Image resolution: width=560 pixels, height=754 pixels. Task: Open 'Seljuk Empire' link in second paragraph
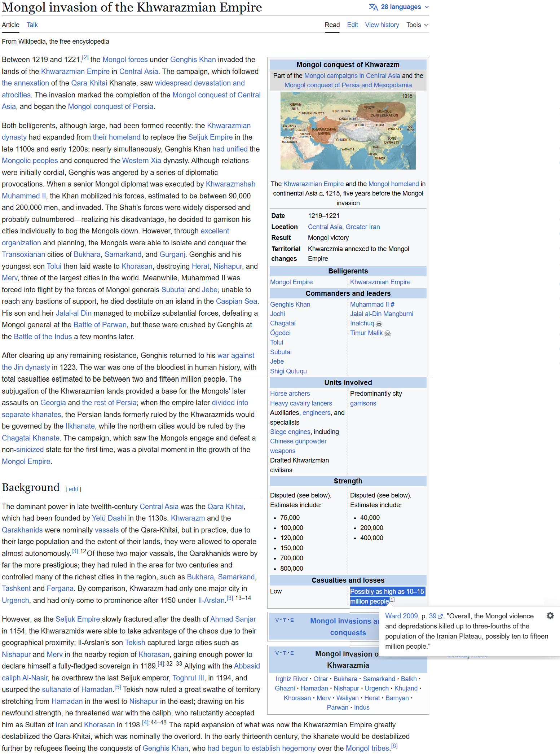click(x=210, y=137)
